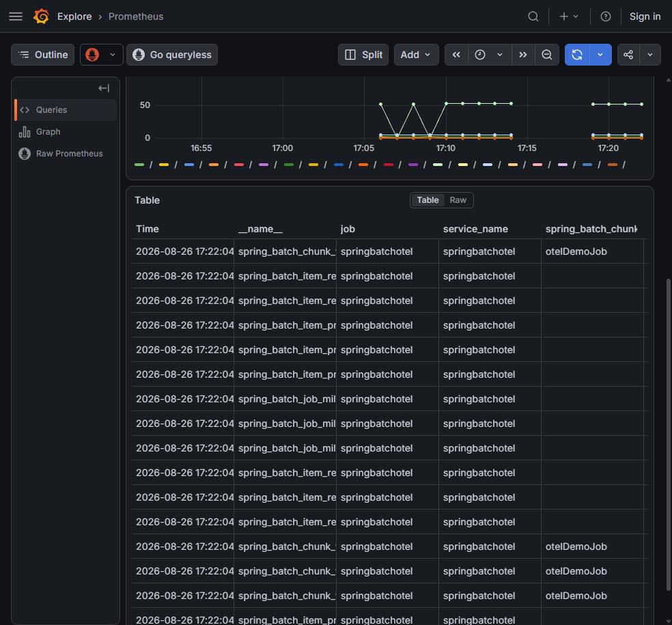Click the Sign in link
Screen dimensions: 672x625
[645, 16]
